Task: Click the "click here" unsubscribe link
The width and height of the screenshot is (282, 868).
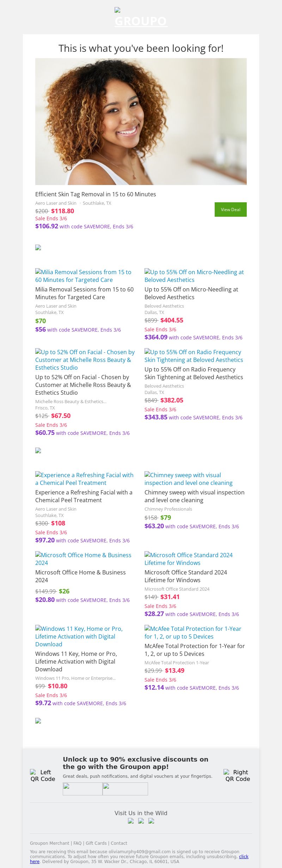Action: [x=244, y=856]
